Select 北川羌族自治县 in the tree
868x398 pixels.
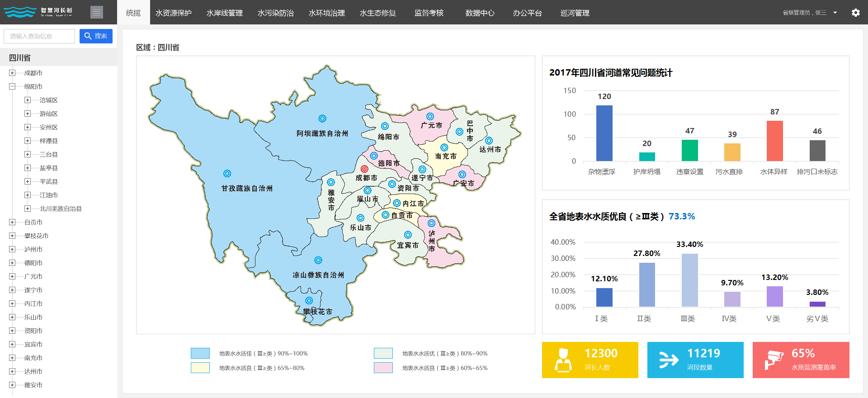(61, 208)
